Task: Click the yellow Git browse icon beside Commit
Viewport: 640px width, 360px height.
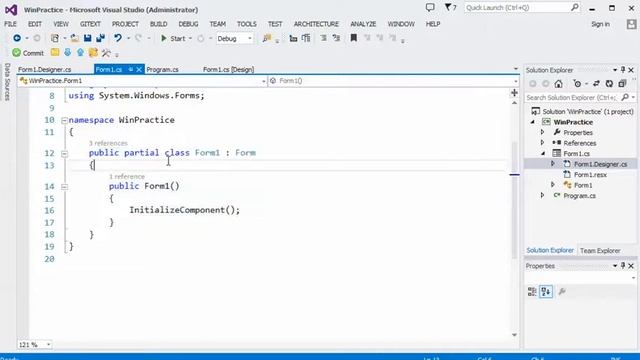Action: [x=55, y=52]
